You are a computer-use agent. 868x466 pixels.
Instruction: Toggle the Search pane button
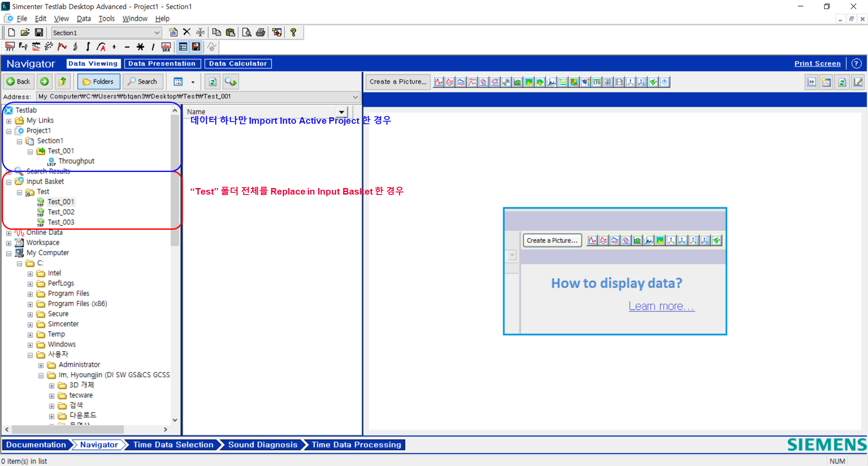coord(143,81)
